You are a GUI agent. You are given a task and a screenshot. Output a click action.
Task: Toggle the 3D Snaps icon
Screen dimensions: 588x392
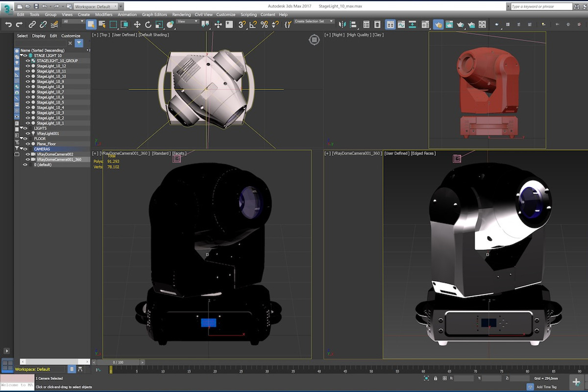(x=243, y=24)
